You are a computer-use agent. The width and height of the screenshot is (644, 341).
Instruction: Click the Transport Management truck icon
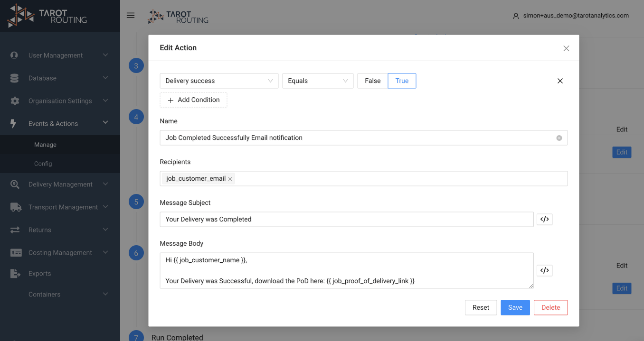(16, 207)
